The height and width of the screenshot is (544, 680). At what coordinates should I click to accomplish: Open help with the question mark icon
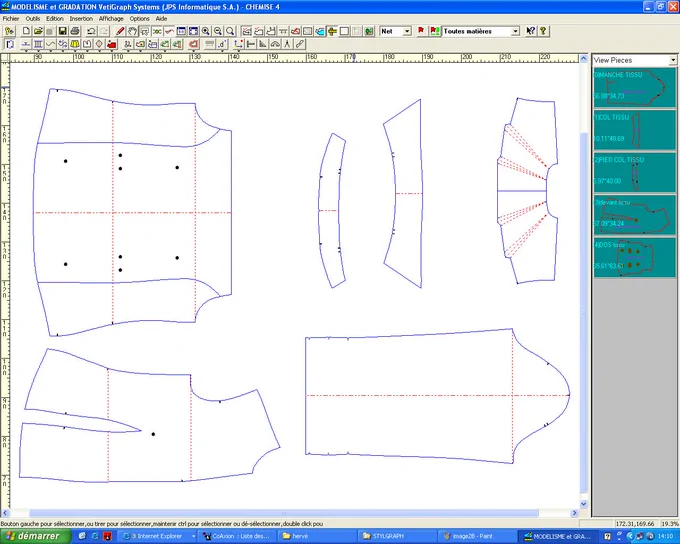click(x=543, y=31)
